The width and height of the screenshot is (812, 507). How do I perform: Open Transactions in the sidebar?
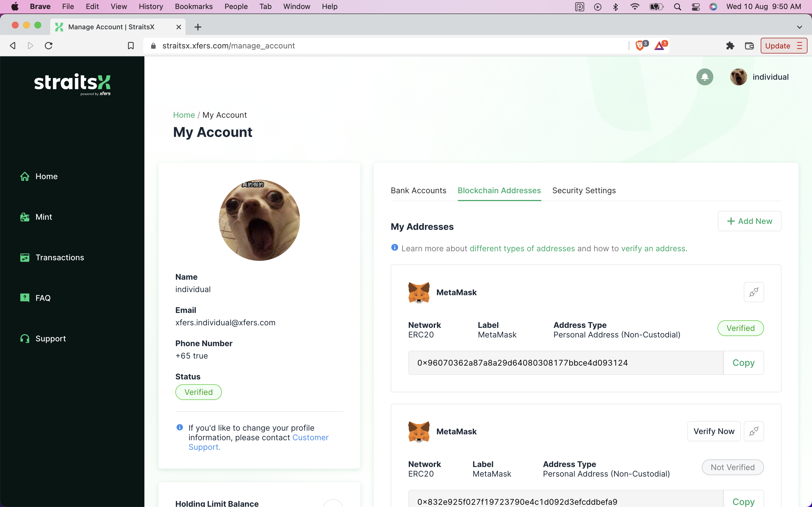click(59, 257)
